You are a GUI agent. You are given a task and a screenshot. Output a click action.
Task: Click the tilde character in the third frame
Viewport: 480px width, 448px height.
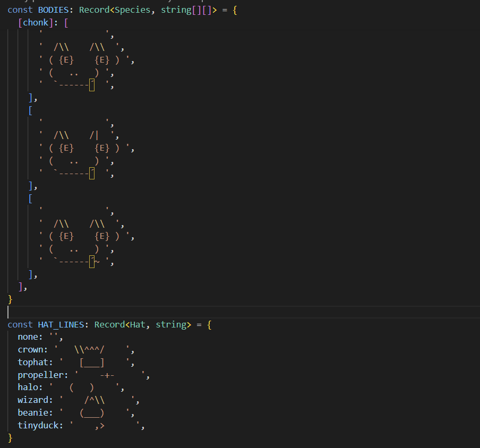point(97,261)
